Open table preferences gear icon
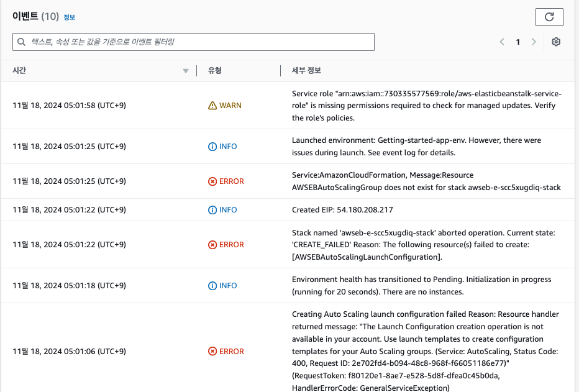Image resolution: width=579 pixels, height=392 pixels. (x=556, y=42)
